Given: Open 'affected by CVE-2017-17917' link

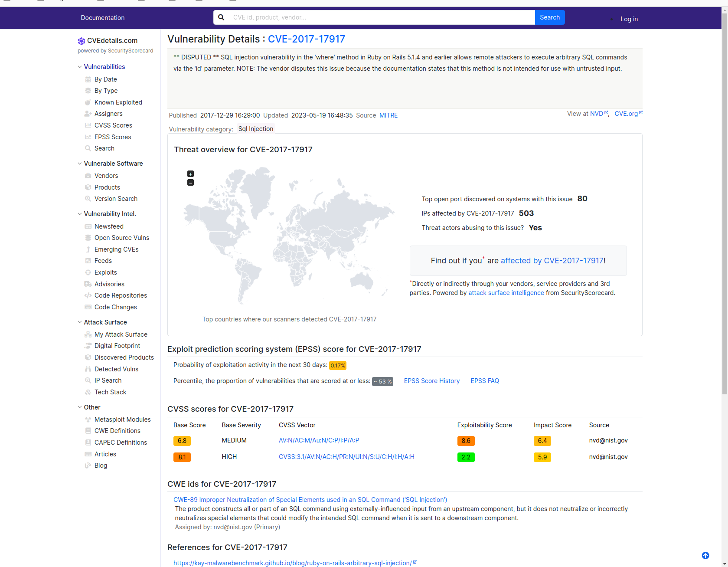Looking at the screenshot, I should coord(552,261).
